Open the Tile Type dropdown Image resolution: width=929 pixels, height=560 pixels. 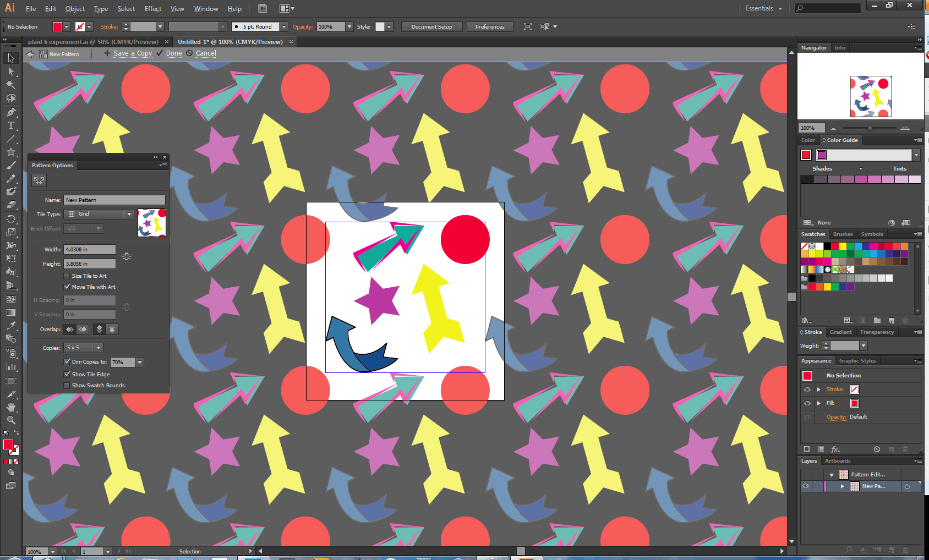click(129, 214)
